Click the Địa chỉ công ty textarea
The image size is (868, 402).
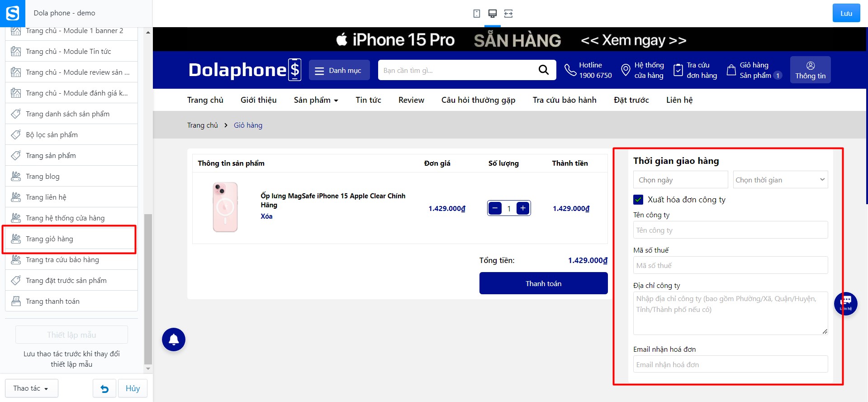730,313
